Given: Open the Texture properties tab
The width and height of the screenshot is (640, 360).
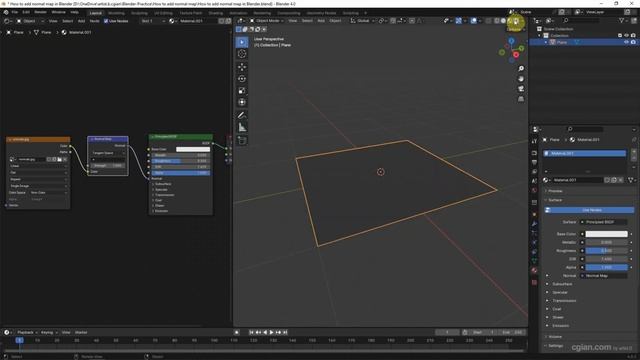Looking at the screenshot, I should coord(534,282).
